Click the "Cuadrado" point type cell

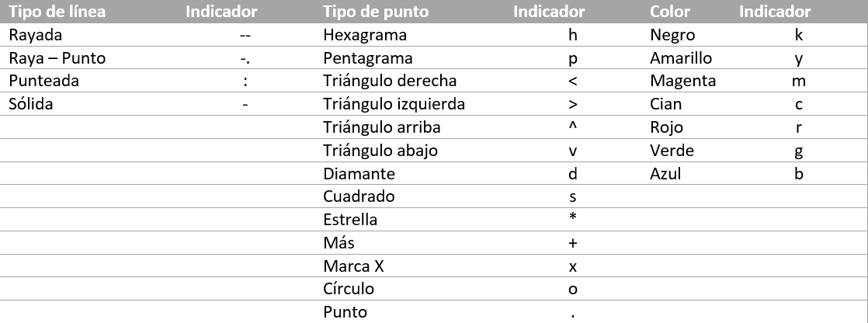tap(359, 196)
